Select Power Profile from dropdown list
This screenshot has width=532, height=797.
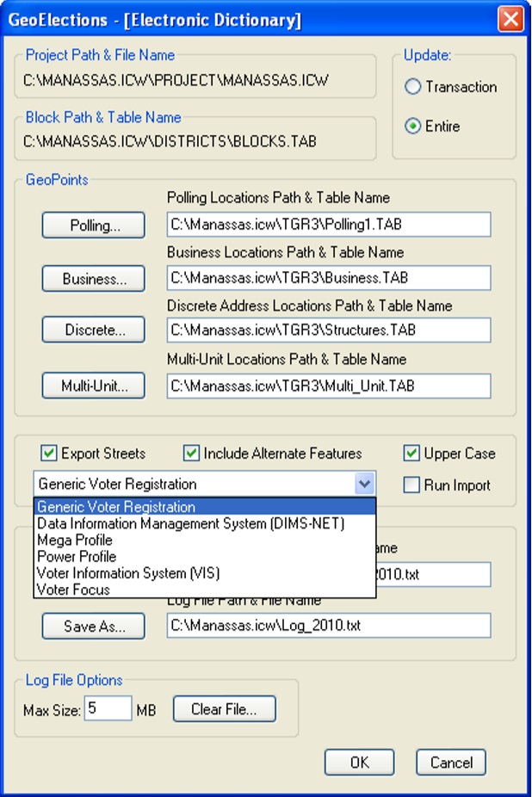point(76,557)
